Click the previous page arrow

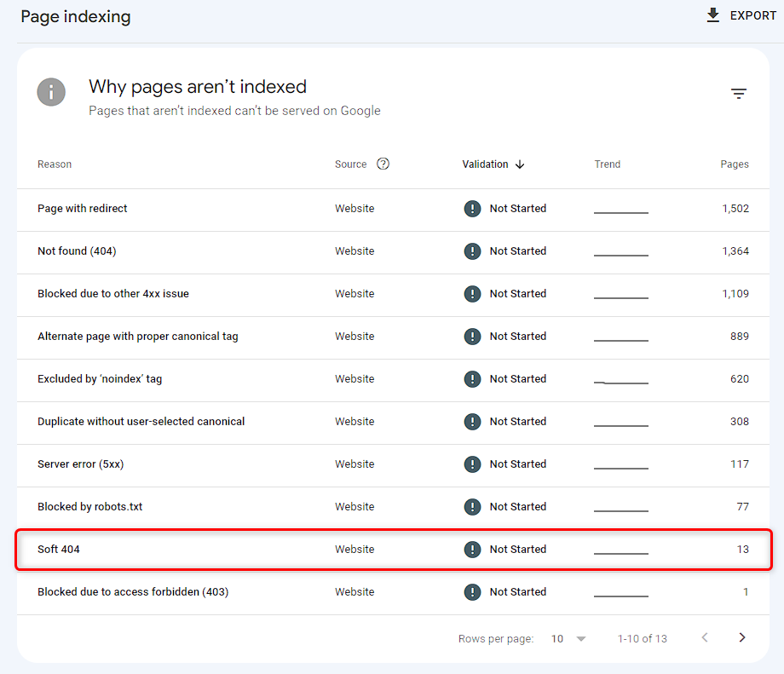coord(705,637)
